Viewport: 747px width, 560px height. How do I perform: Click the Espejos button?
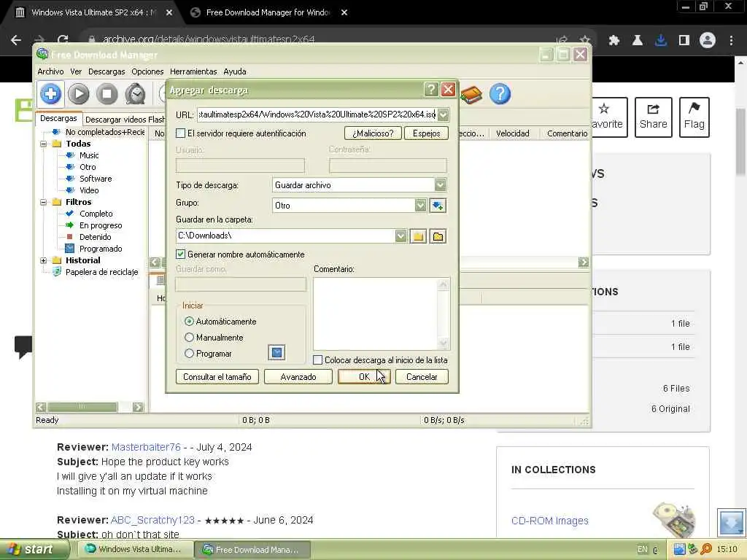(426, 133)
